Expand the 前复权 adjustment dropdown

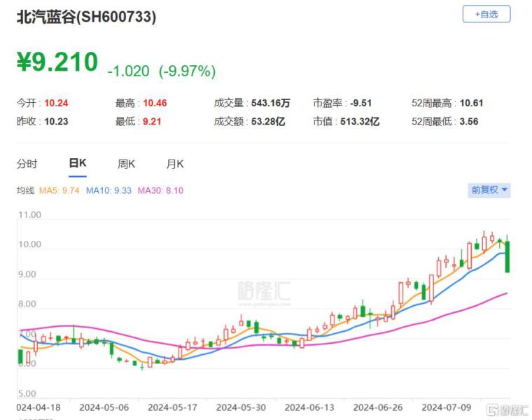(489, 190)
